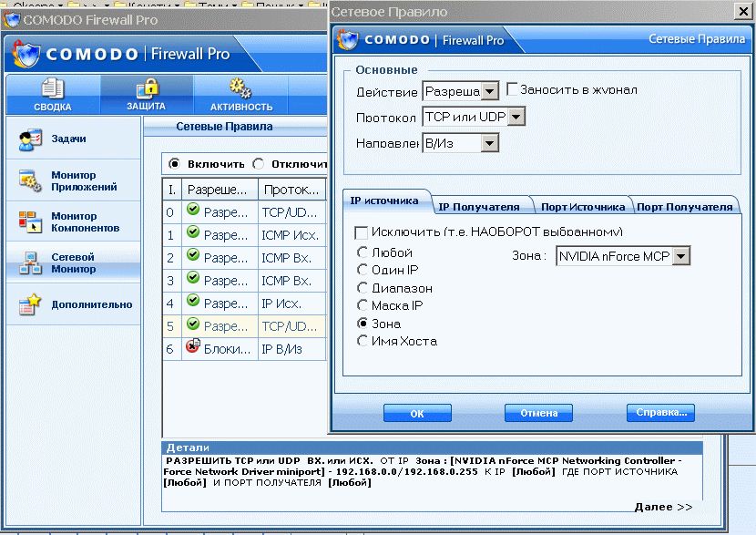The height and width of the screenshot is (535, 756).
Task: Open the Дополнительно sidebar item
Action: coord(73,304)
